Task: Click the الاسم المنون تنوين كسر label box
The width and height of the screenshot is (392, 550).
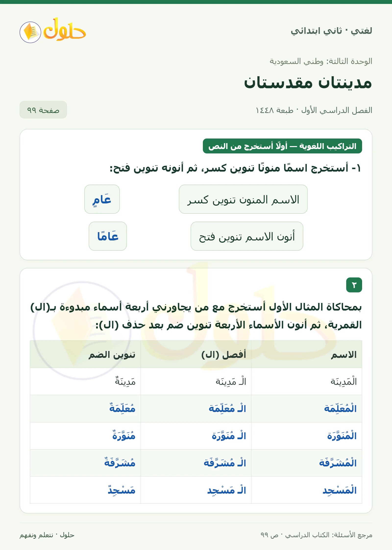Action: tap(243, 199)
